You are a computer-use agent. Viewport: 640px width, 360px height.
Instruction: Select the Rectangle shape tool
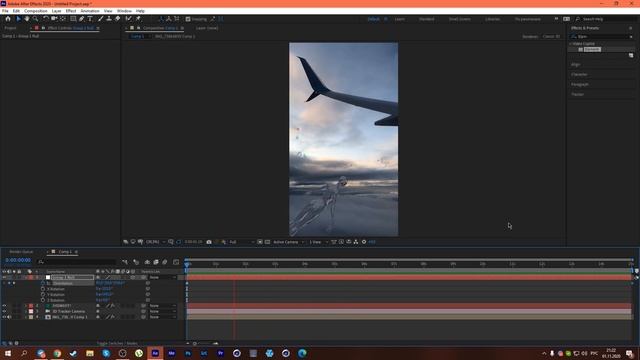coord(73,19)
